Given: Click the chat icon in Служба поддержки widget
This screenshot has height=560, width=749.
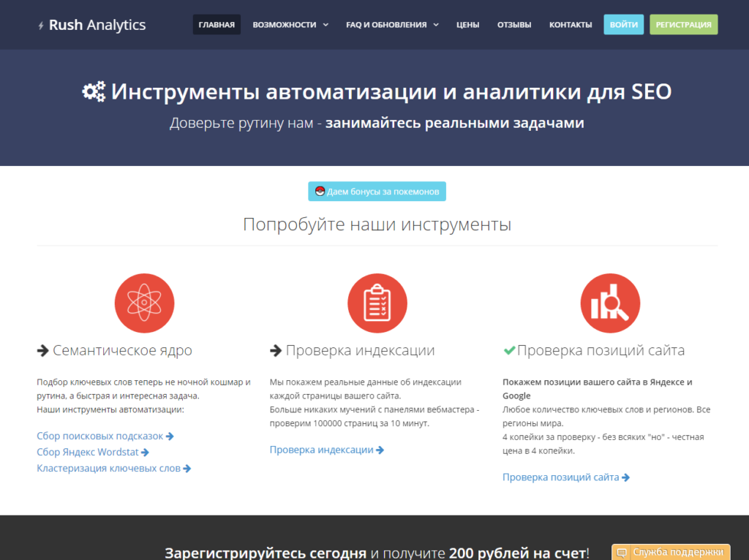Looking at the screenshot, I should 622,552.
